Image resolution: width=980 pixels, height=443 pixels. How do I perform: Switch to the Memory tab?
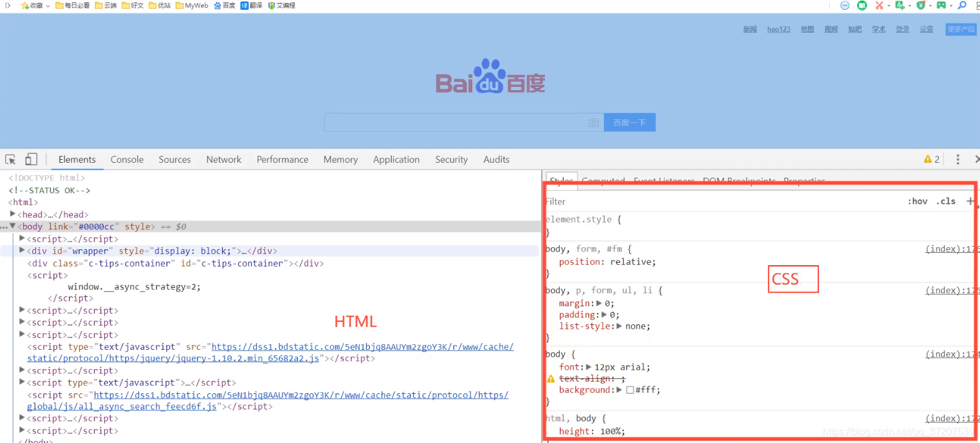[341, 160]
